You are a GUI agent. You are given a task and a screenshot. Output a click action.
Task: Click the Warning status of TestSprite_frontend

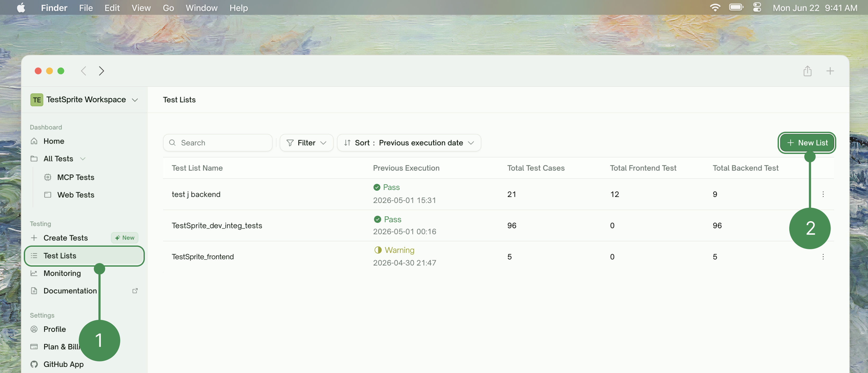click(394, 250)
